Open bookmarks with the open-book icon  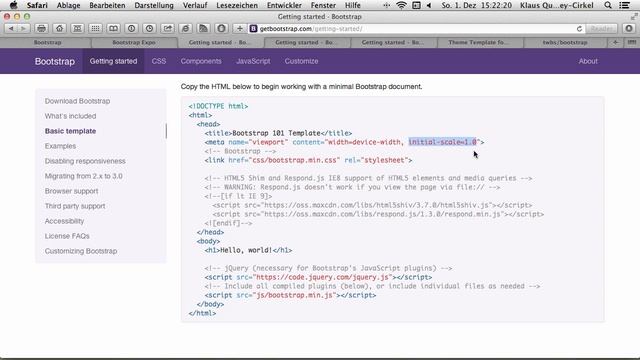coord(113,29)
